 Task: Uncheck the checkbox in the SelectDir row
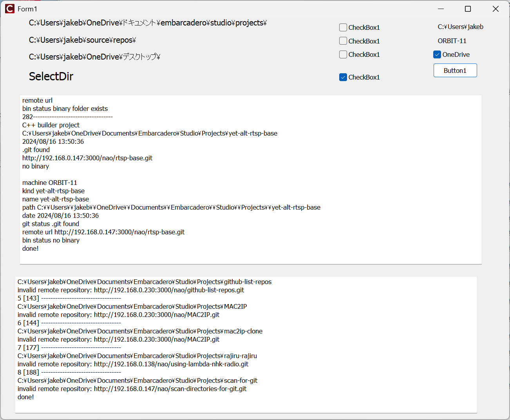pos(343,77)
